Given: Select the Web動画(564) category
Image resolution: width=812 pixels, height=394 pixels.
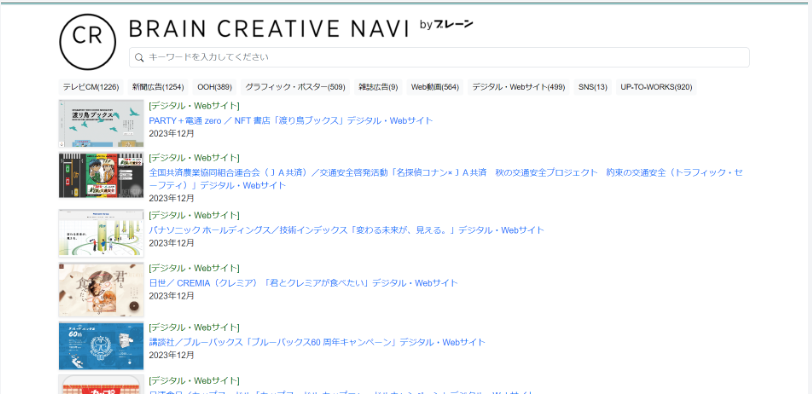Looking at the screenshot, I should point(435,87).
